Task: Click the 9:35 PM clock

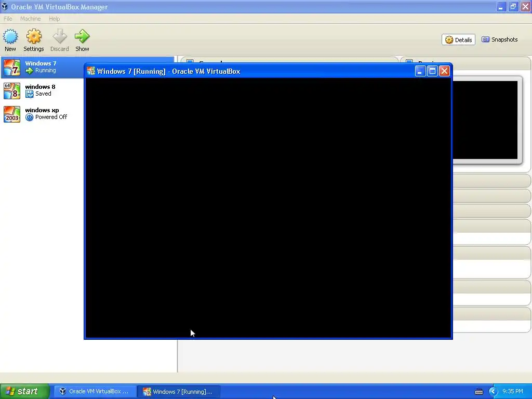Action: pyautogui.click(x=513, y=391)
